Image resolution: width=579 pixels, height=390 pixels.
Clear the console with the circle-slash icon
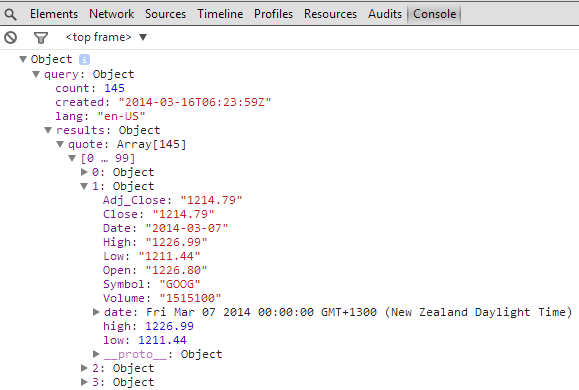coord(11,37)
